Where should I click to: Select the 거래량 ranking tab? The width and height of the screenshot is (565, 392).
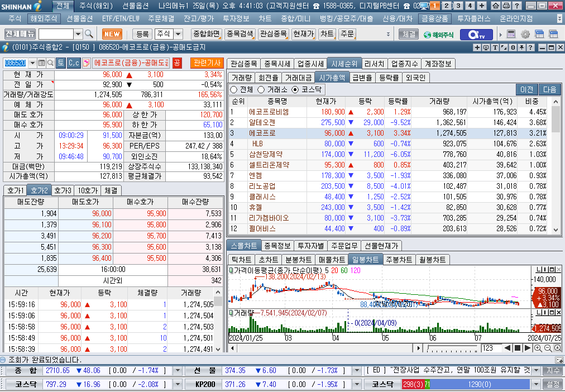coord(241,78)
